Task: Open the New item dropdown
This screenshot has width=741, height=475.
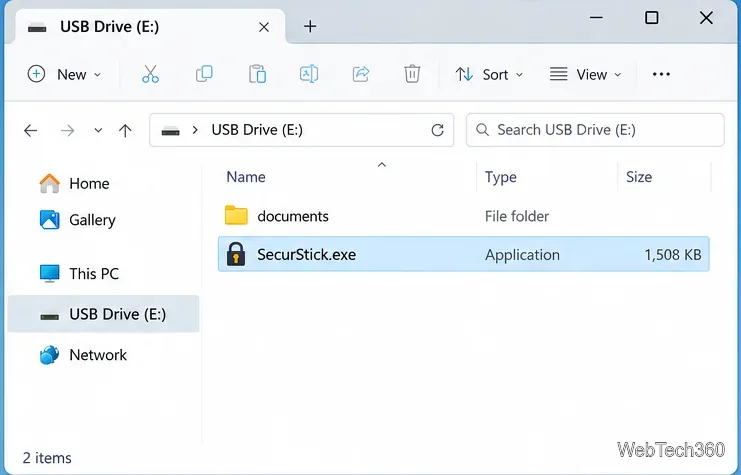Action: coord(64,74)
